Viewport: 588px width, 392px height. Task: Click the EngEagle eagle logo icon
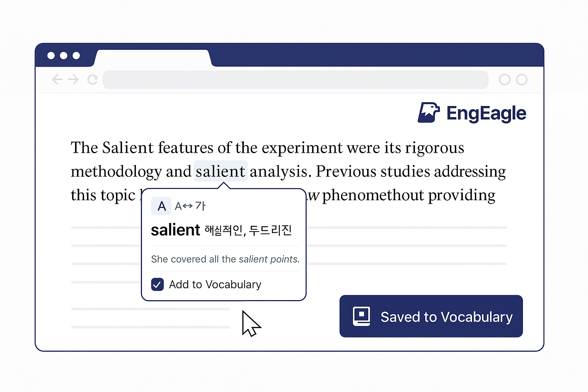(428, 113)
